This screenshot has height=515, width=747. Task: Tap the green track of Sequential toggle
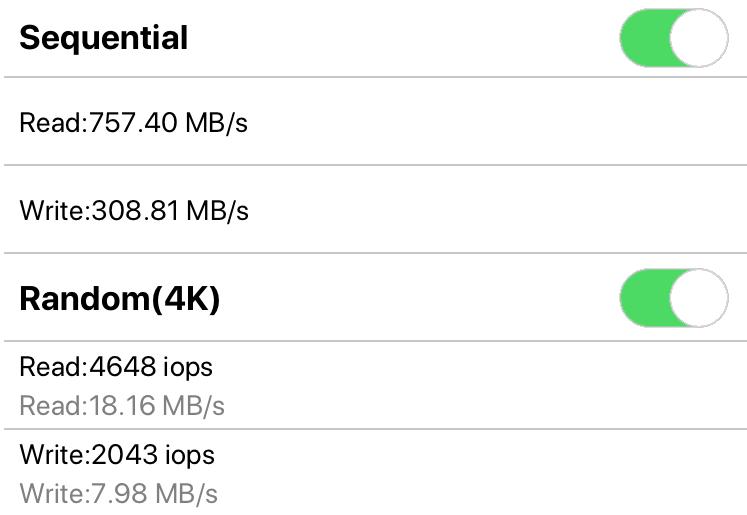point(643,38)
